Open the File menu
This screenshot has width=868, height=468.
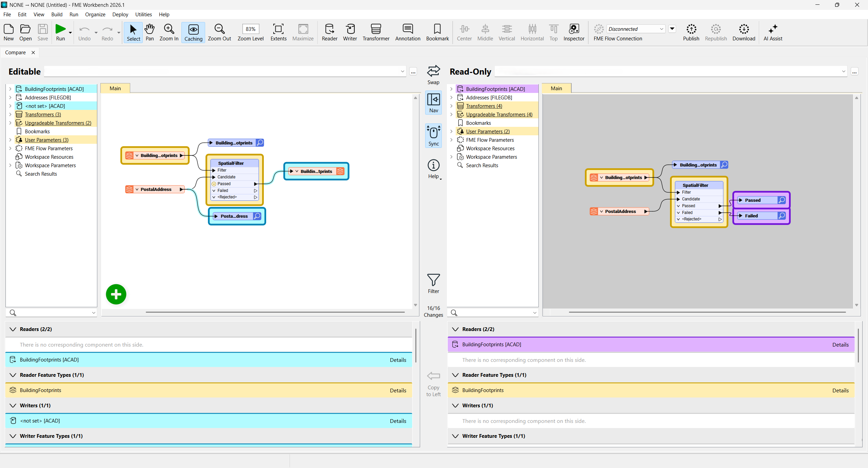[x=7, y=14]
